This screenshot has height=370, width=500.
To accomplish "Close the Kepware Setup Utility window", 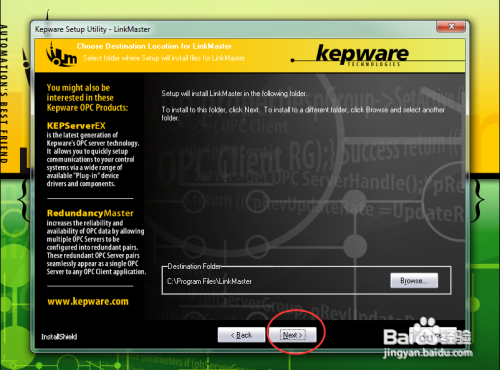I will pos(451,27).
